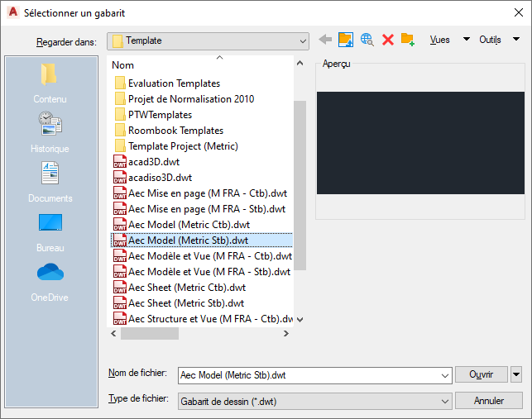
Task: Open the dropdown arrow next to Ouvrir
Action: [x=516, y=374]
